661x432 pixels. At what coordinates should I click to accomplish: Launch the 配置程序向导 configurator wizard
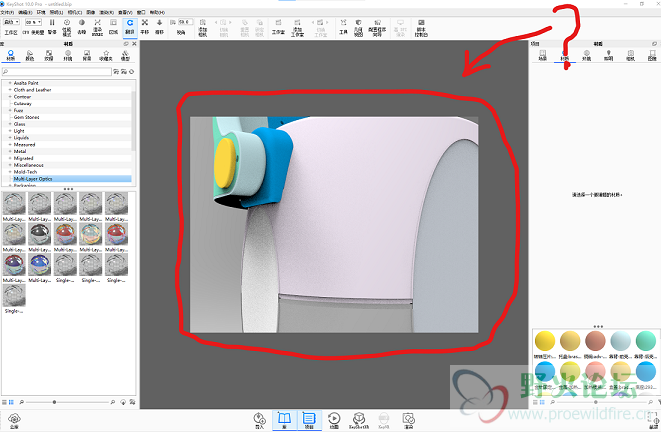click(x=377, y=27)
